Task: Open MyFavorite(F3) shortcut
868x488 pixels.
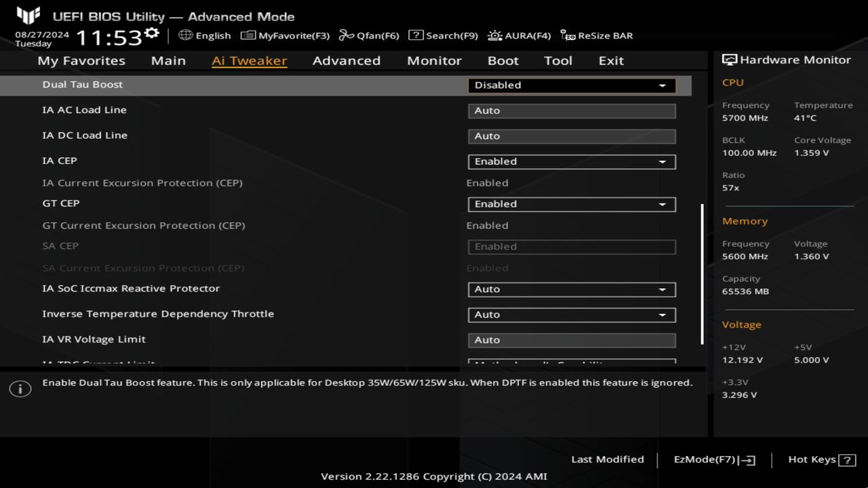Action: click(x=285, y=35)
